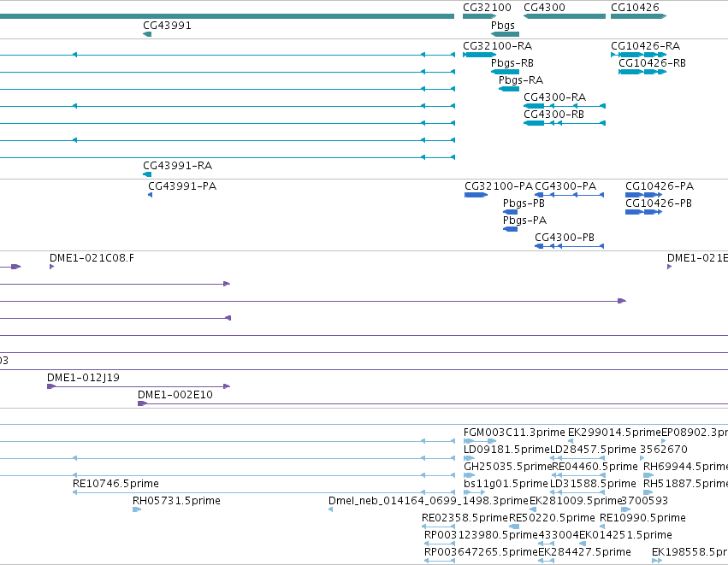This screenshot has width=728, height=565.
Task: Select the RE10990.5prime EST label
Action: coord(642,519)
